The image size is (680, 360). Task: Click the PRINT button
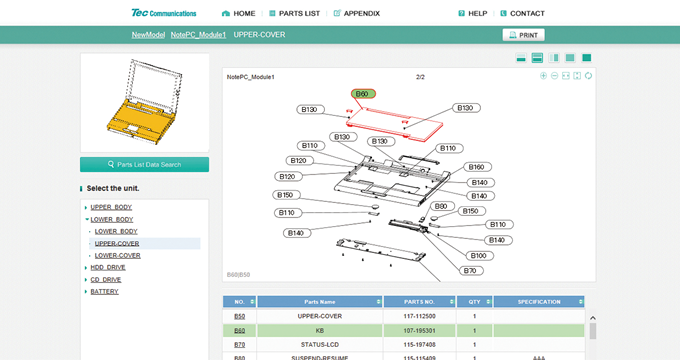click(x=523, y=35)
